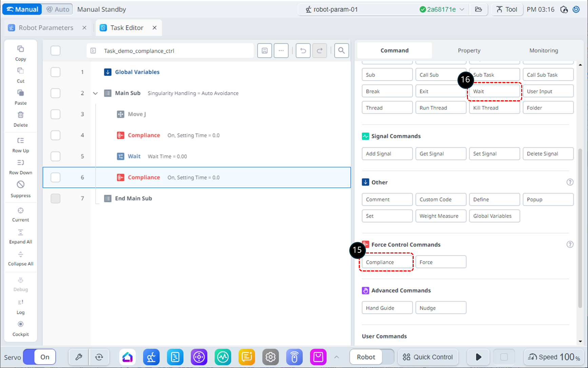The width and height of the screenshot is (588, 368).
Task: Click the home icon in bottom bar
Action: [x=128, y=357]
